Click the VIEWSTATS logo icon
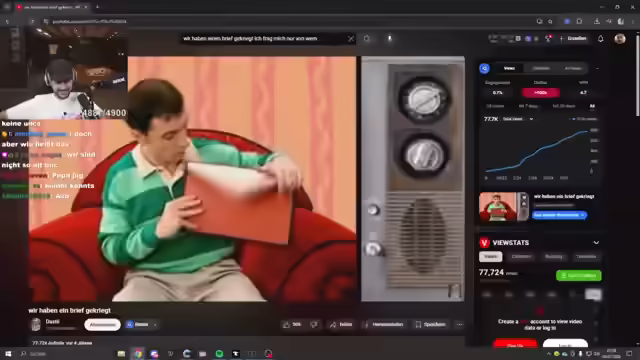640x360 pixels. 484,242
